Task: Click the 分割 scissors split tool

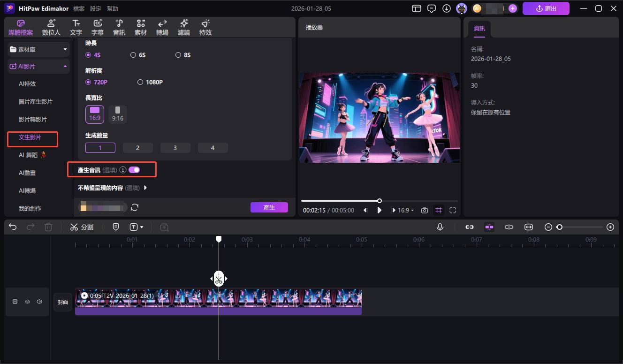Action: (82, 227)
